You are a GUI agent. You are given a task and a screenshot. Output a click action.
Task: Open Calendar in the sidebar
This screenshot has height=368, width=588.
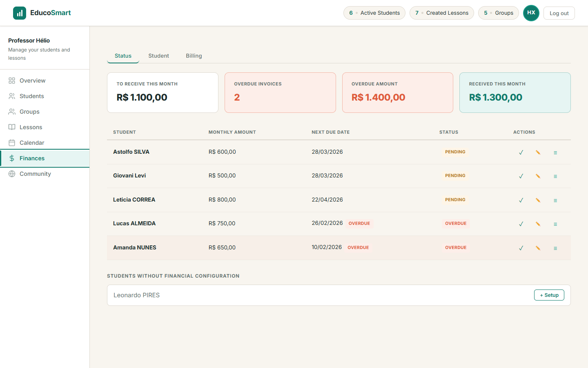(x=32, y=143)
